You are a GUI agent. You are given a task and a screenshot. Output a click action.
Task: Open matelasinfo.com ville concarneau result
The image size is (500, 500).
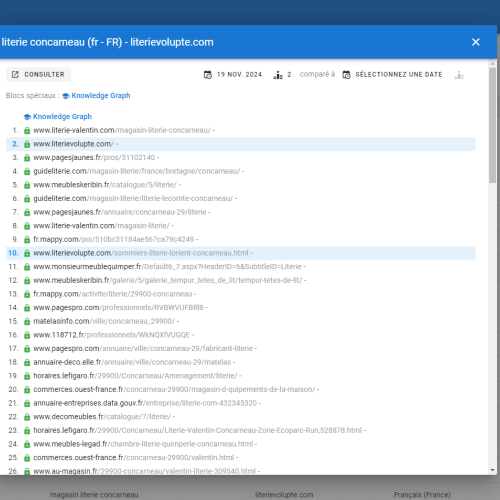pos(104,321)
